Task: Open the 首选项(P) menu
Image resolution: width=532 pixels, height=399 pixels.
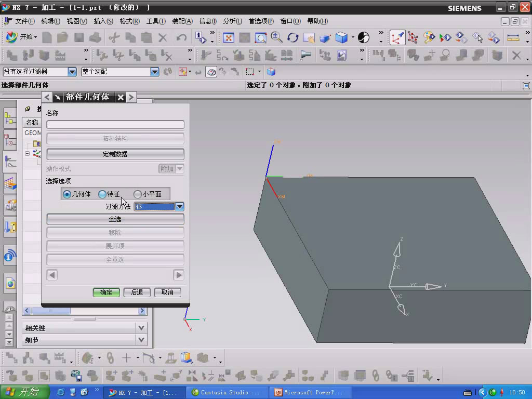Action: pyautogui.click(x=261, y=21)
